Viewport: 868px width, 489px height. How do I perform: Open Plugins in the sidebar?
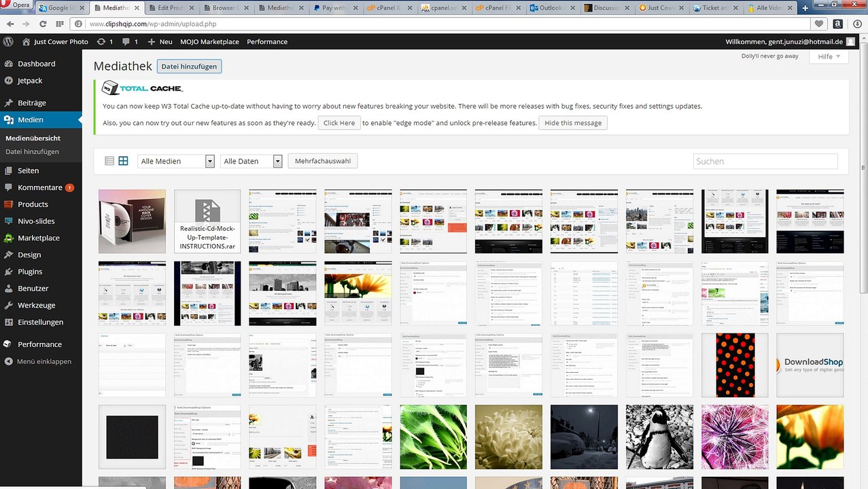(x=41, y=272)
